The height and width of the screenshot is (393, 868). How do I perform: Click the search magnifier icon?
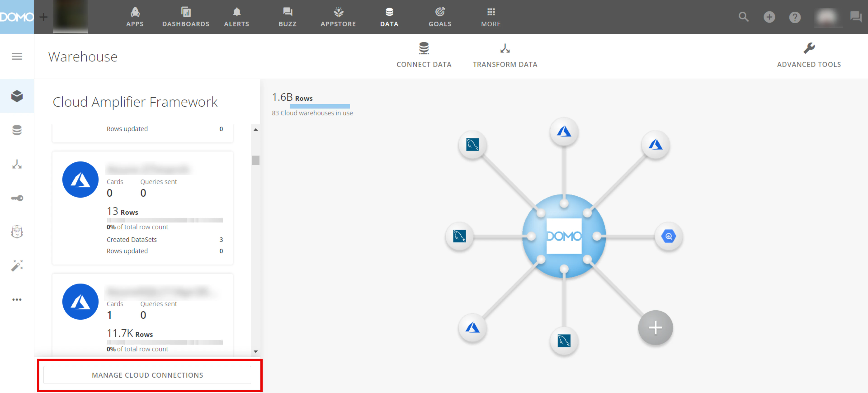pos(743,17)
